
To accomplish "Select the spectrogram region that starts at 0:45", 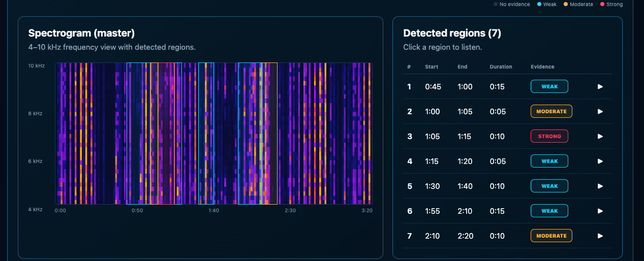I will [138, 134].
